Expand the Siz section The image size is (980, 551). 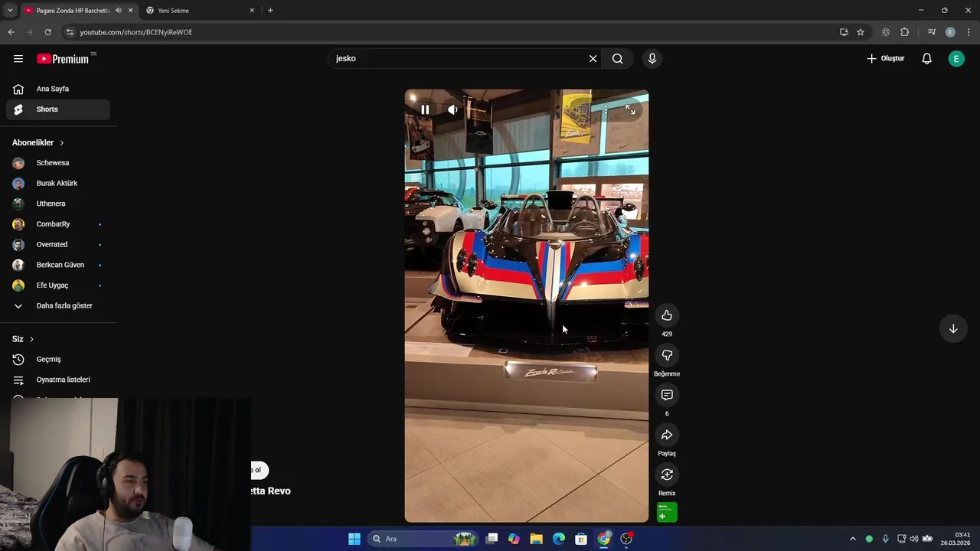click(23, 339)
